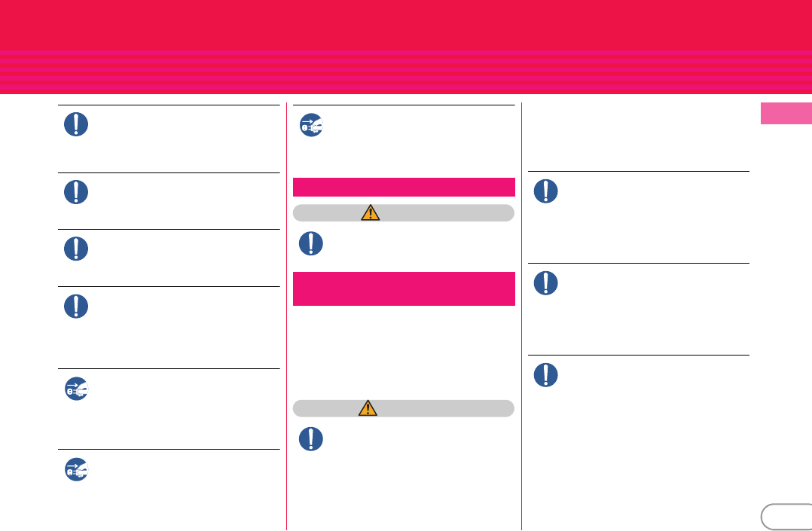The width and height of the screenshot is (812, 531).
Task: Click the lowest unplug icon in left column
Action: click(77, 469)
